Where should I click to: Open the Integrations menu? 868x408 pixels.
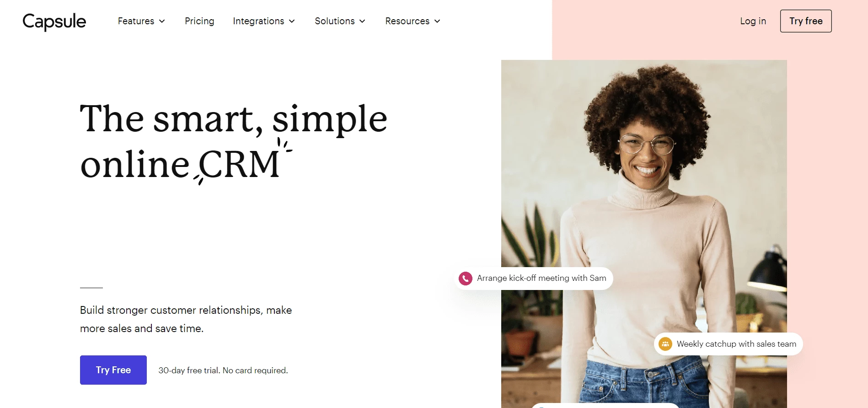point(264,21)
